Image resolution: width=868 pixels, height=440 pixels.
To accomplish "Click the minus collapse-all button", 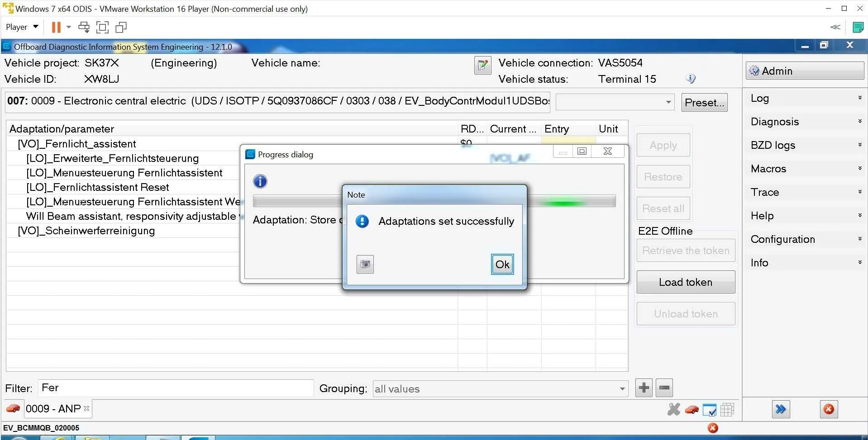I will tap(664, 388).
